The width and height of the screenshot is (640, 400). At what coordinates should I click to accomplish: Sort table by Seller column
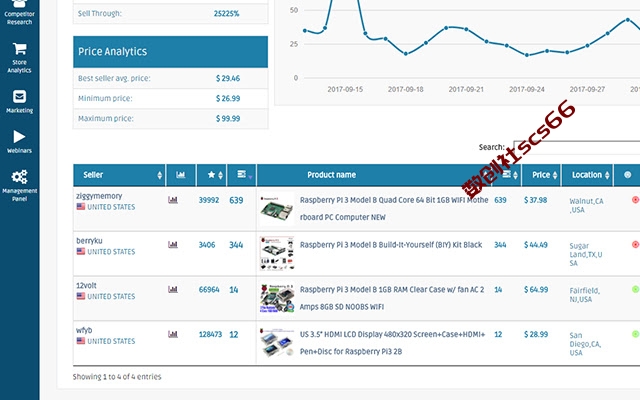point(119,175)
